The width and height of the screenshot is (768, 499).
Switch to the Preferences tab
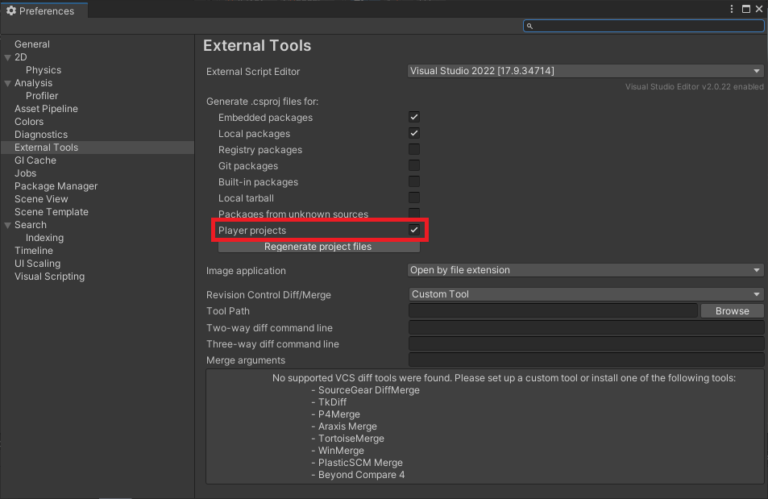tap(45, 11)
